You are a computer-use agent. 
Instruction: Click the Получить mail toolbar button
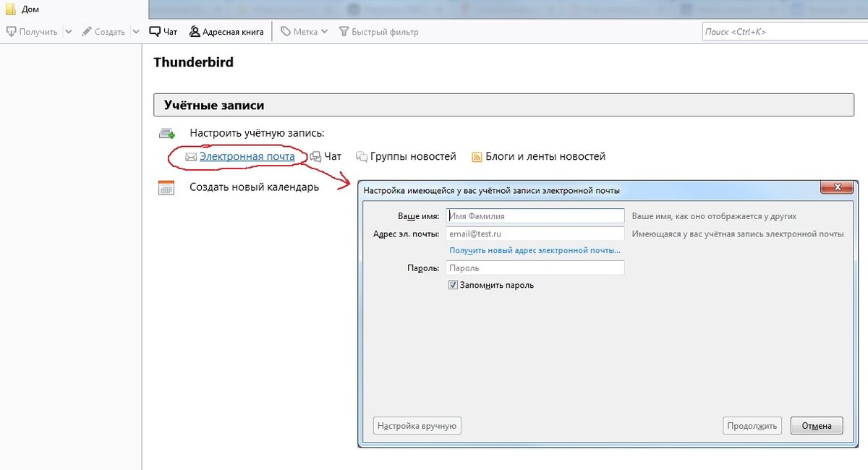click(x=32, y=32)
